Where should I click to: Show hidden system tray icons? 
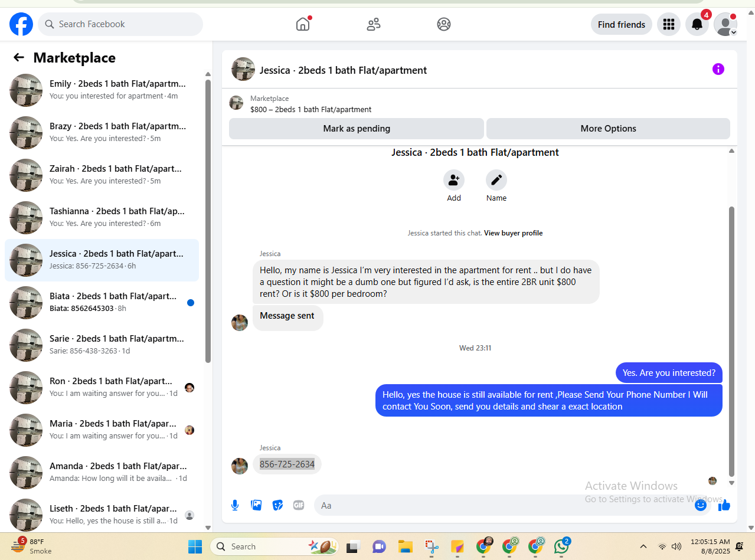tap(643, 546)
